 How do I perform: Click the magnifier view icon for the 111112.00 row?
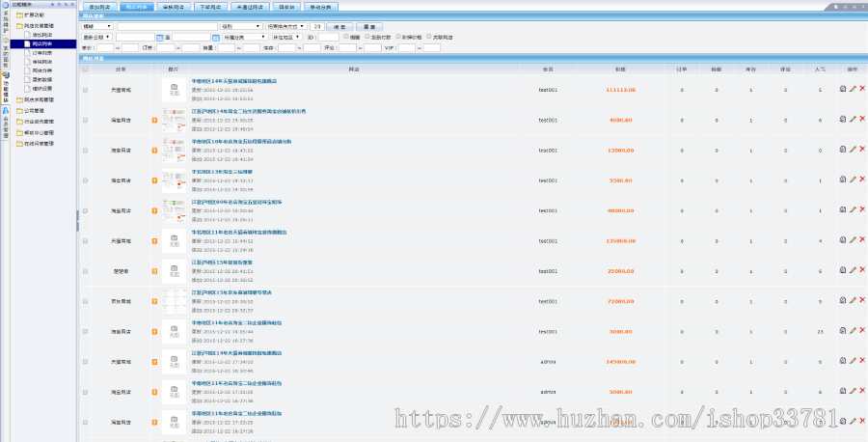click(x=843, y=89)
